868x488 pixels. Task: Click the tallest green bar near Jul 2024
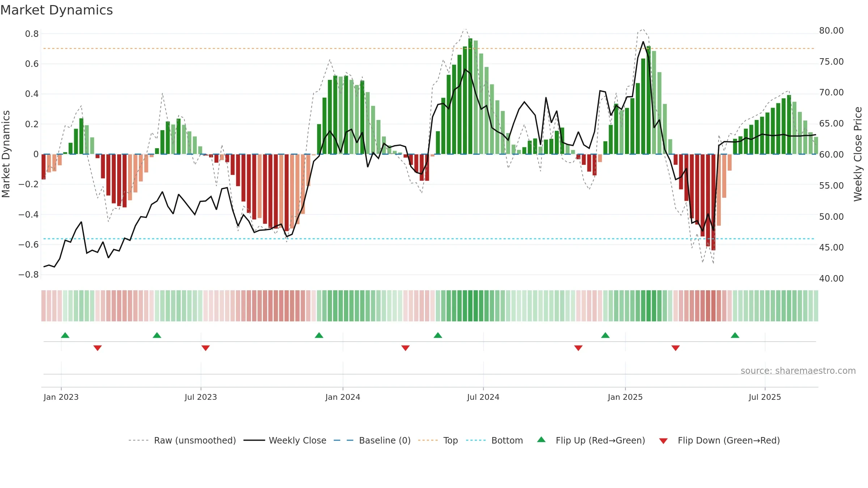pyautogui.click(x=470, y=96)
